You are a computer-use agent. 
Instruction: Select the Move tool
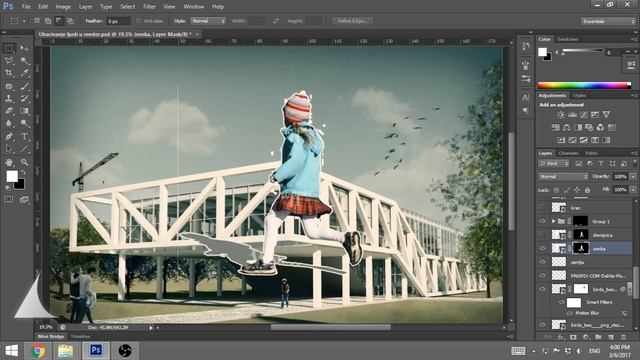(24, 48)
